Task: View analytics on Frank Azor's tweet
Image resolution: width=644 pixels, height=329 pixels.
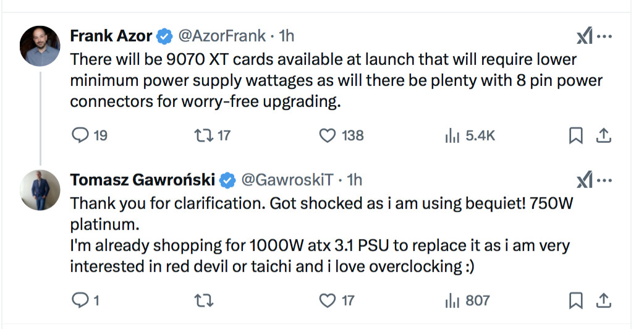Action: click(x=451, y=135)
